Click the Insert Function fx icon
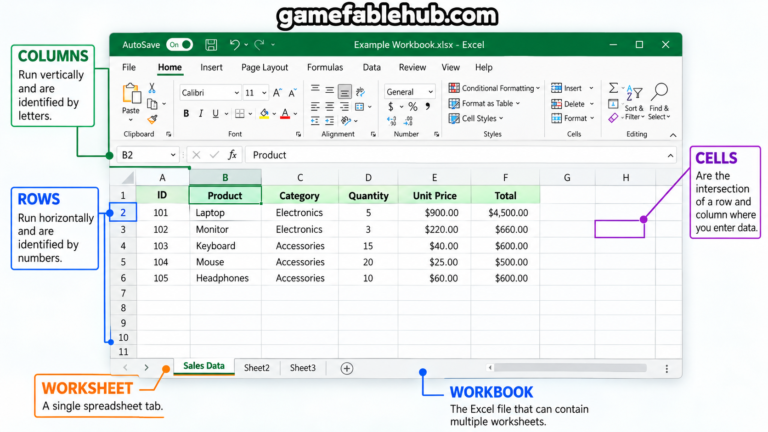 (x=232, y=155)
